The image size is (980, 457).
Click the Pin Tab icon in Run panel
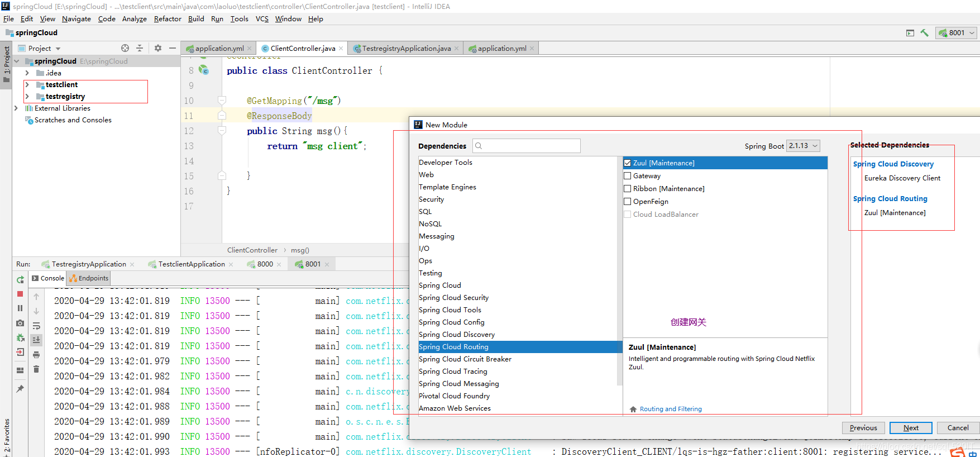[20, 389]
